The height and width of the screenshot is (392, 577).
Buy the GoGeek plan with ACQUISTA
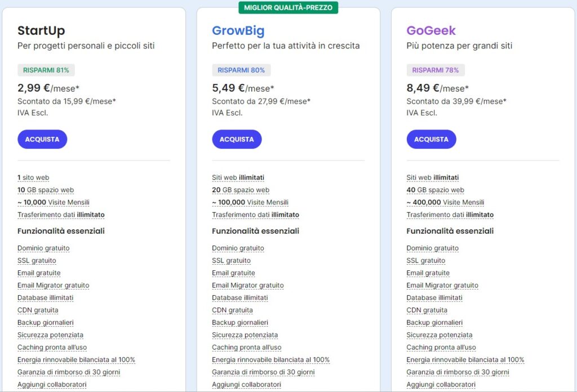coord(431,139)
